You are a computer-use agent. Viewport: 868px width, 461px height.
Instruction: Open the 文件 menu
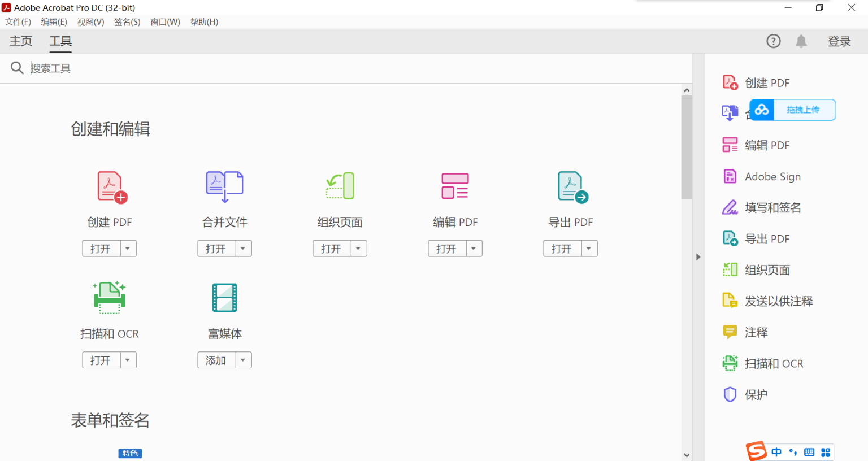pyautogui.click(x=17, y=22)
